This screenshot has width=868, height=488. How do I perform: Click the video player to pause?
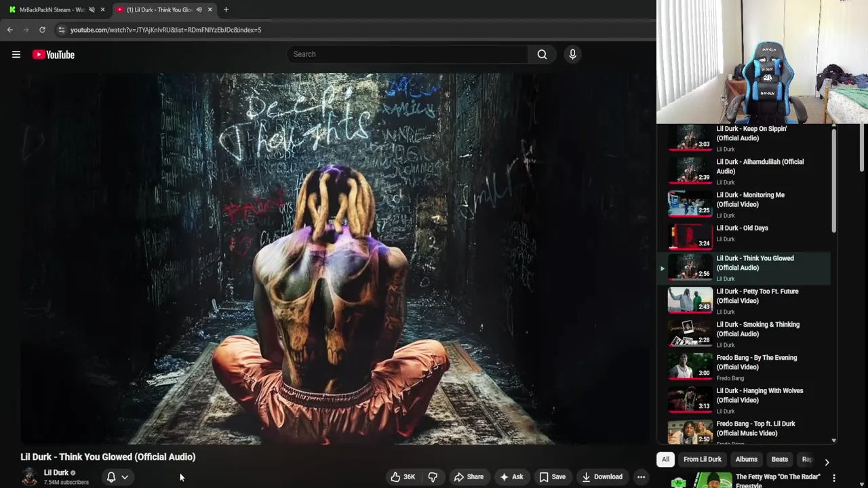[x=334, y=259]
